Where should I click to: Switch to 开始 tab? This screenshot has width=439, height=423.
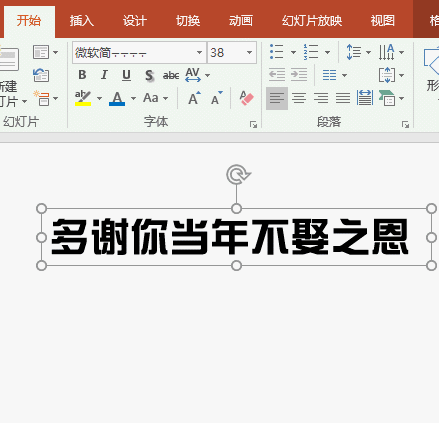(x=29, y=21)
